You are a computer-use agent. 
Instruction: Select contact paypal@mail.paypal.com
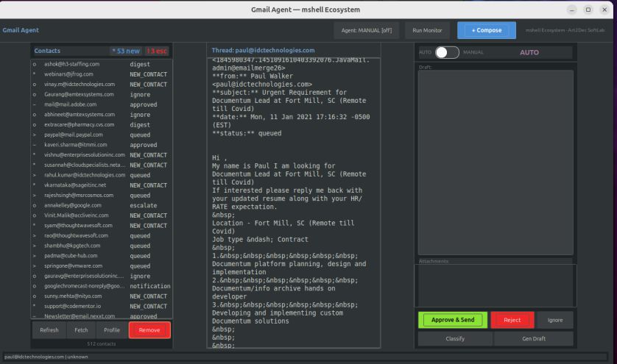click(x=102, y=135)
